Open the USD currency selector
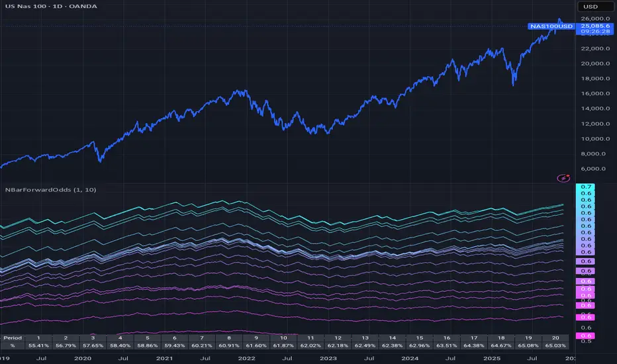This screenshot has height=364, width=617. (595, 7)
